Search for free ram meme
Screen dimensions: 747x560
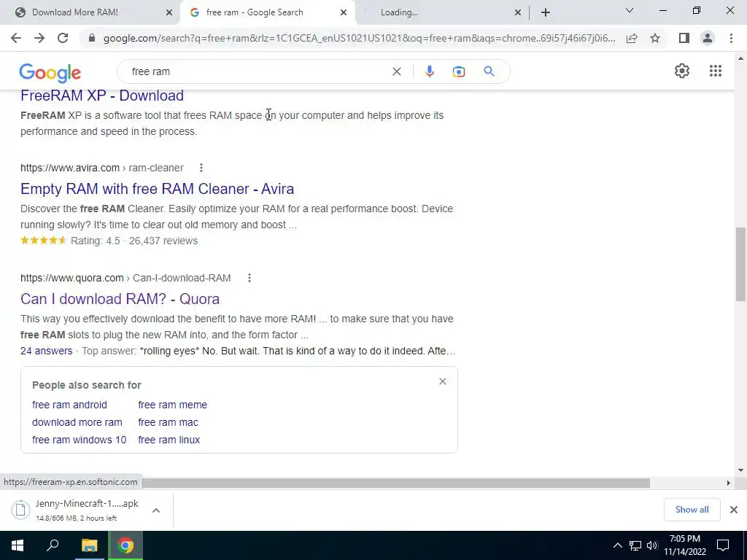(172, 405)
